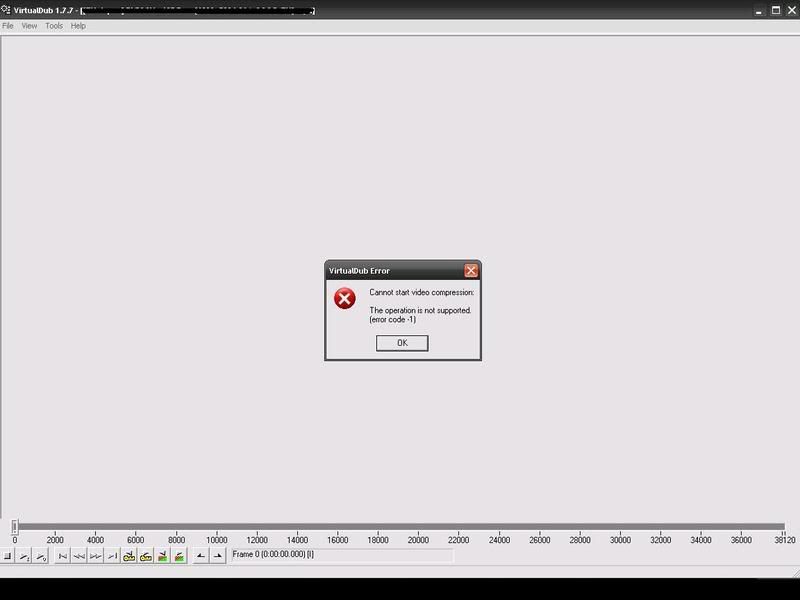Start input playback from toolbar

point(24,556)
